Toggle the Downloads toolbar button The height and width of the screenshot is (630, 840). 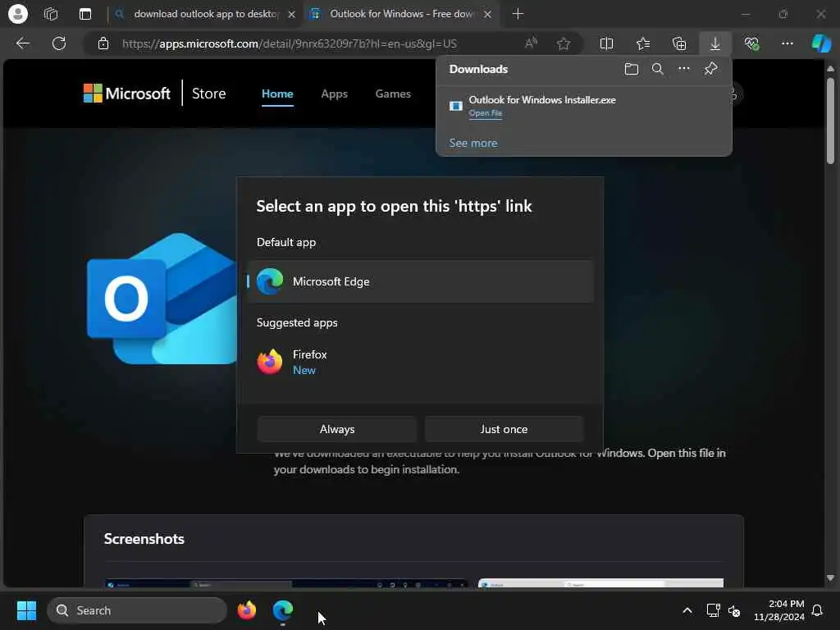tap(715, 43)
